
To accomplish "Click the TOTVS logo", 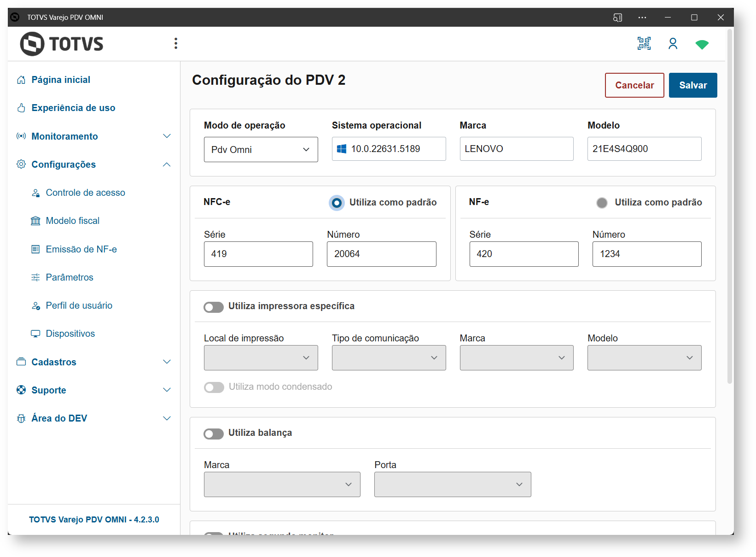I will click(x=62, y=44).
